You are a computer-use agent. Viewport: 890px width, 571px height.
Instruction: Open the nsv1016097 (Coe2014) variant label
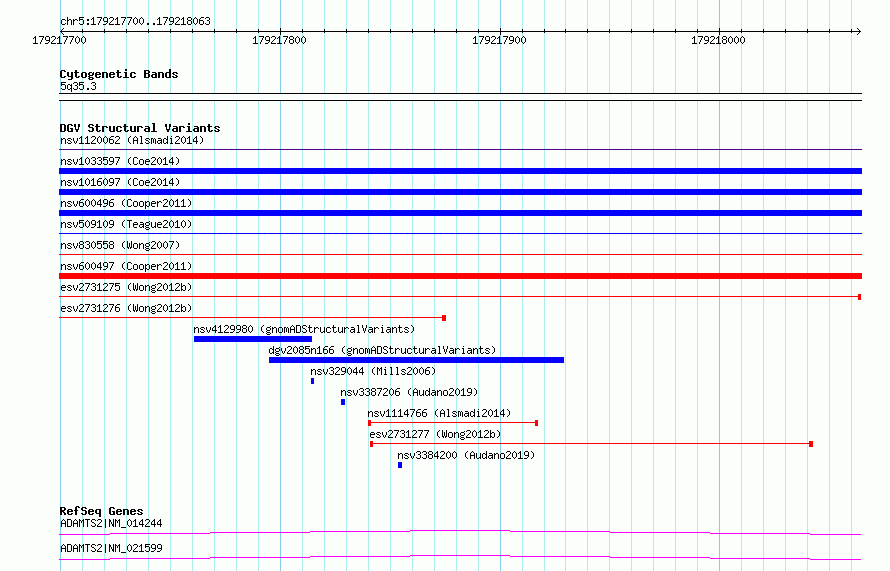point(120,182)
